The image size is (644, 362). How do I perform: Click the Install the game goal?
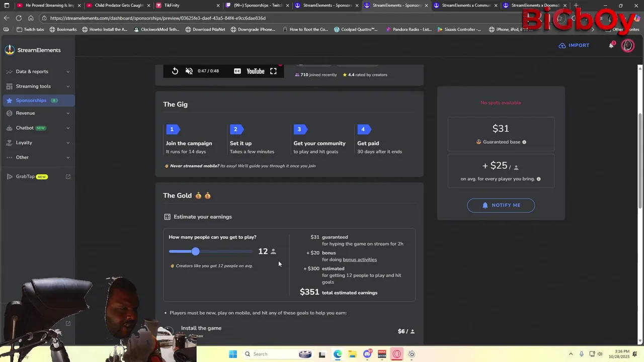point(201,328)
